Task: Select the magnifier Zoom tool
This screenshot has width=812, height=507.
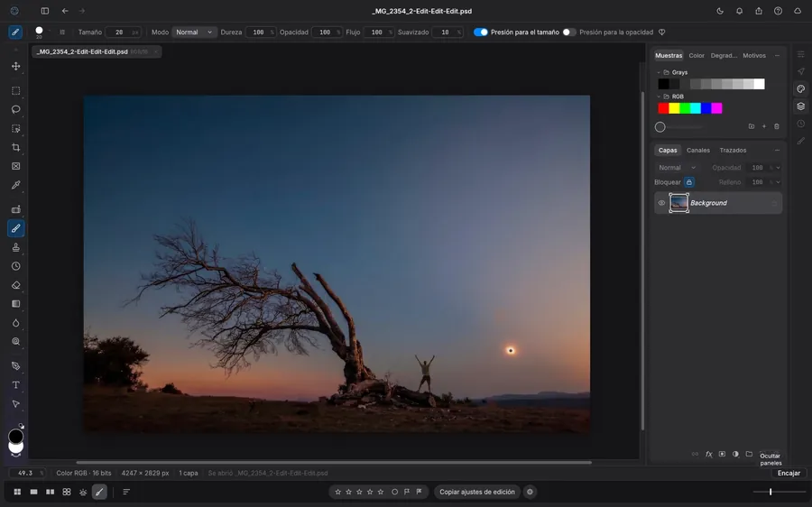Action: pos(16,341)
